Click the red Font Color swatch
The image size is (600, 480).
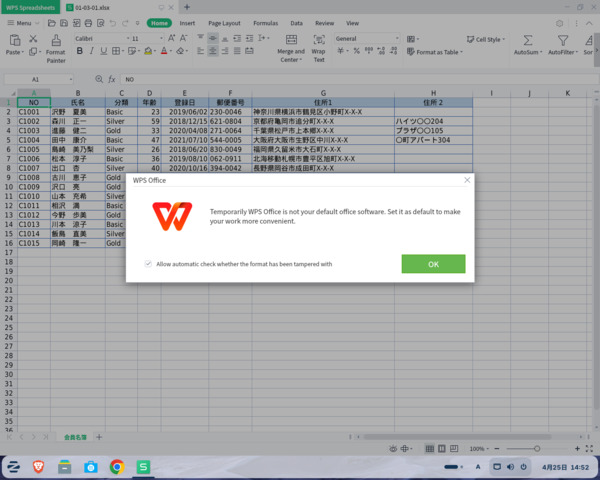click(164, 51)
